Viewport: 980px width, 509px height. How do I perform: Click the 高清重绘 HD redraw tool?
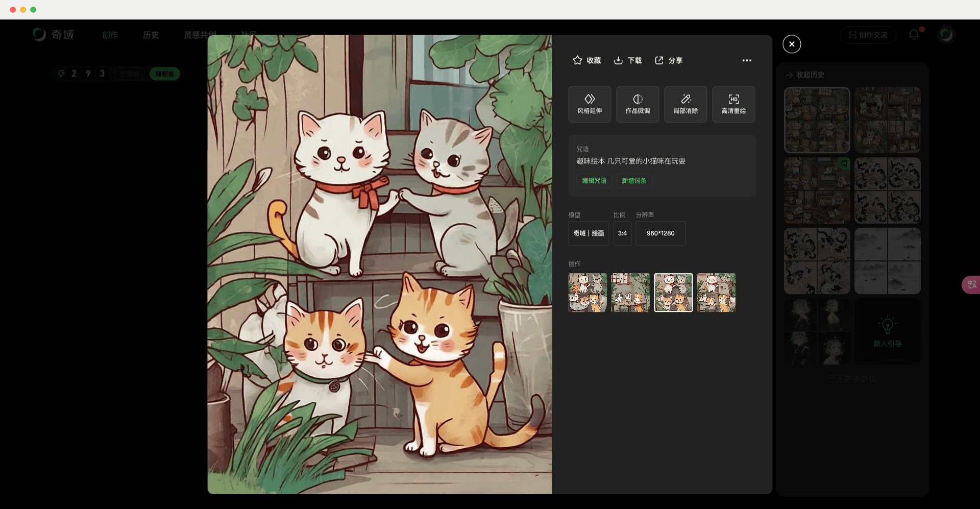(x=733, y=104)
